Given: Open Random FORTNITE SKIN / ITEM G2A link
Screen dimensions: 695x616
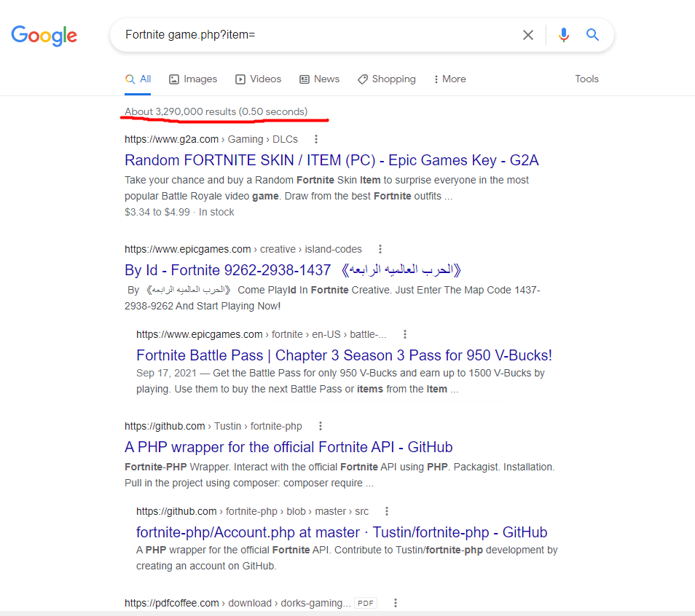Looking at the screenshot, I should click(x=331, y=160).
